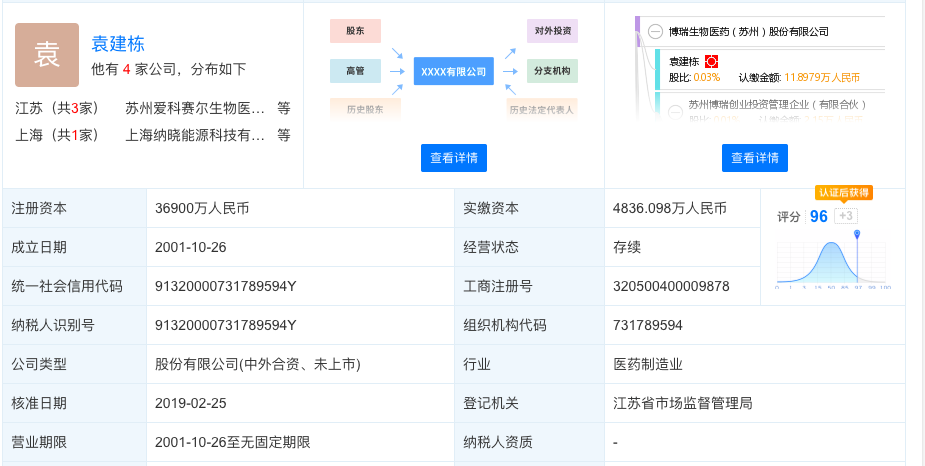Click the 高管 node in the diagram

click(355, 71)
